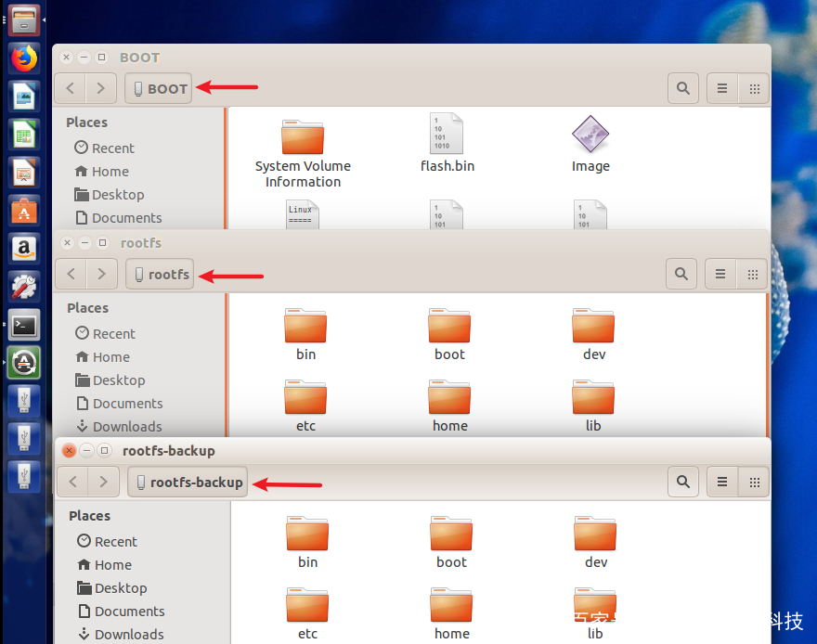Open dev folder in rootfs window

pos(593,334)
